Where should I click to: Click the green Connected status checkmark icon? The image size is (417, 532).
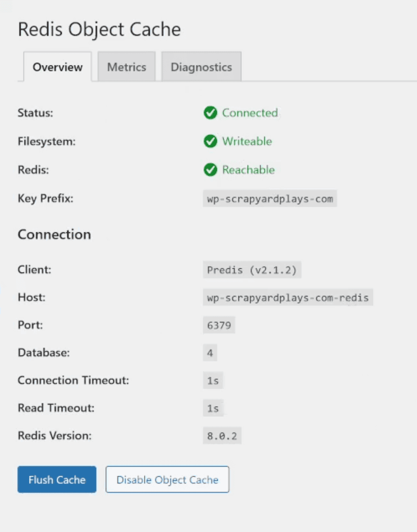coord(210,113)
